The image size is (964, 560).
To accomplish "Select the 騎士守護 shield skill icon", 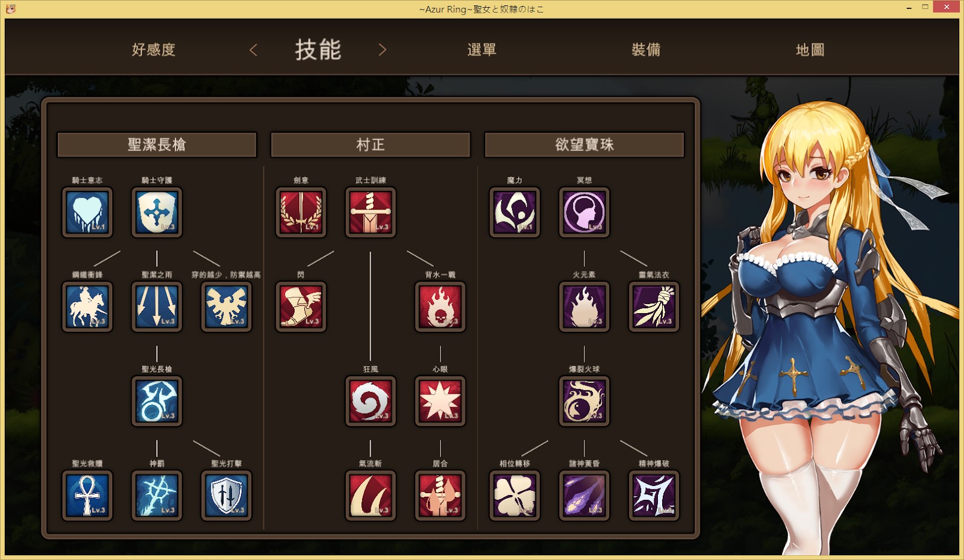I will coord(157,212).
